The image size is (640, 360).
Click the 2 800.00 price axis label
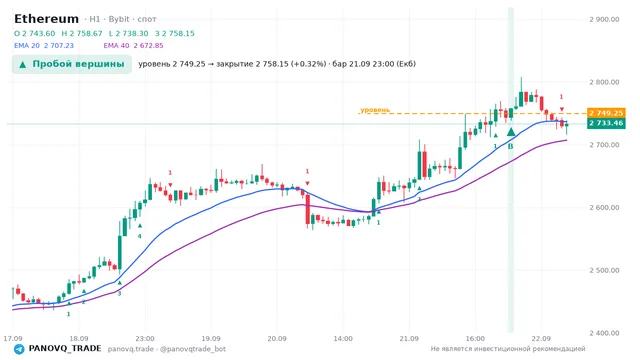tap(604, 82)
